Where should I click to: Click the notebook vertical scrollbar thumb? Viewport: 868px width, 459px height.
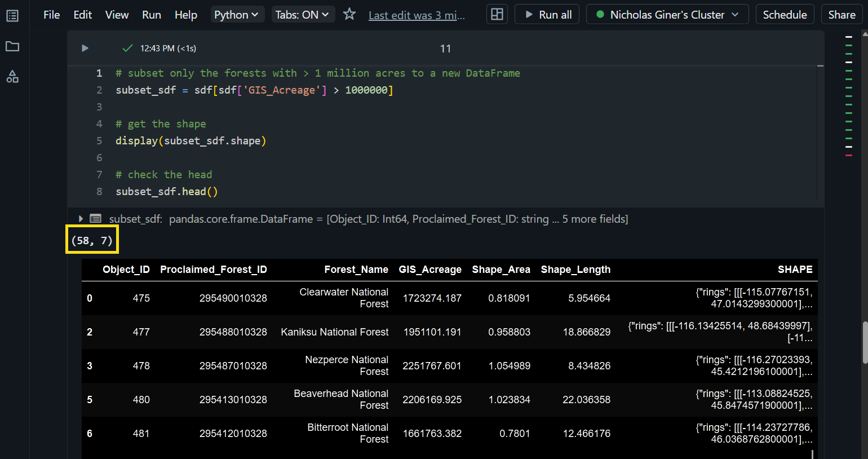coord(865,342)
